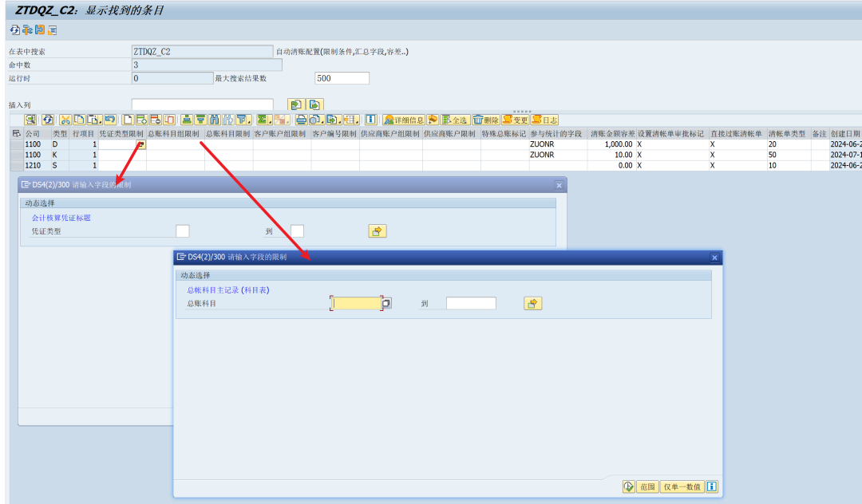Click the third icon in the top application toolbar
The width and height of the screenshot is (862, 504).
[40, 30]
